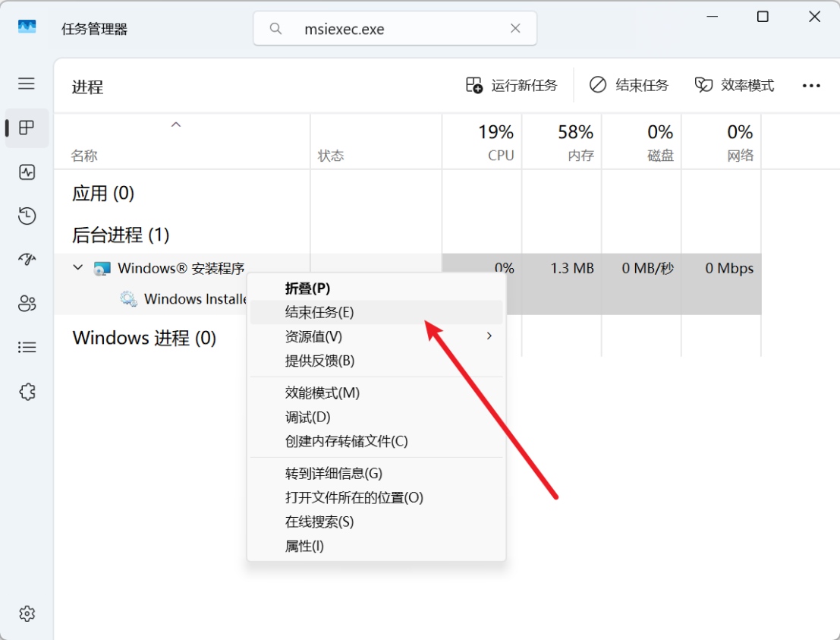Image resolution: width=840 pixels, height=640 pixels.
Task: Open the Users sidebar icon
Action: 27,304
